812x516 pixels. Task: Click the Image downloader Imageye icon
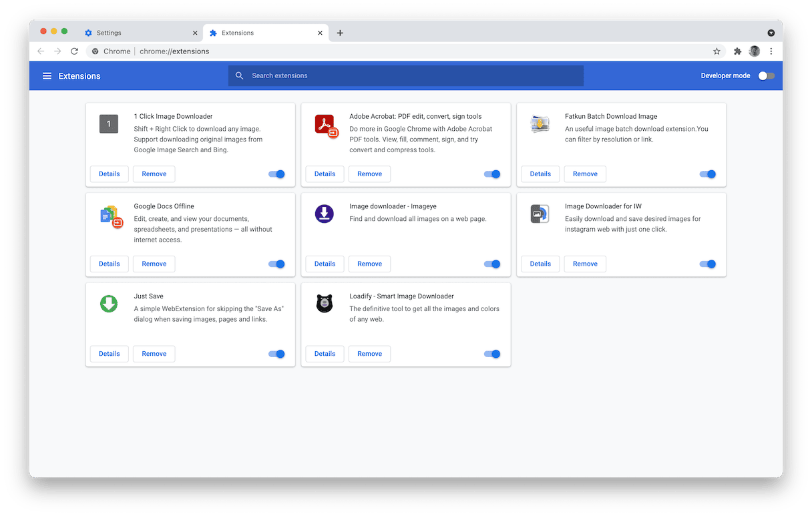(324, 214)
